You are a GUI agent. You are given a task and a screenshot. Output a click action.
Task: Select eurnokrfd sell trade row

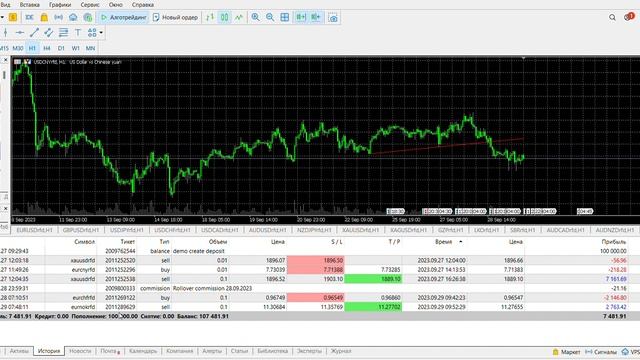click(x=314, y=307)
